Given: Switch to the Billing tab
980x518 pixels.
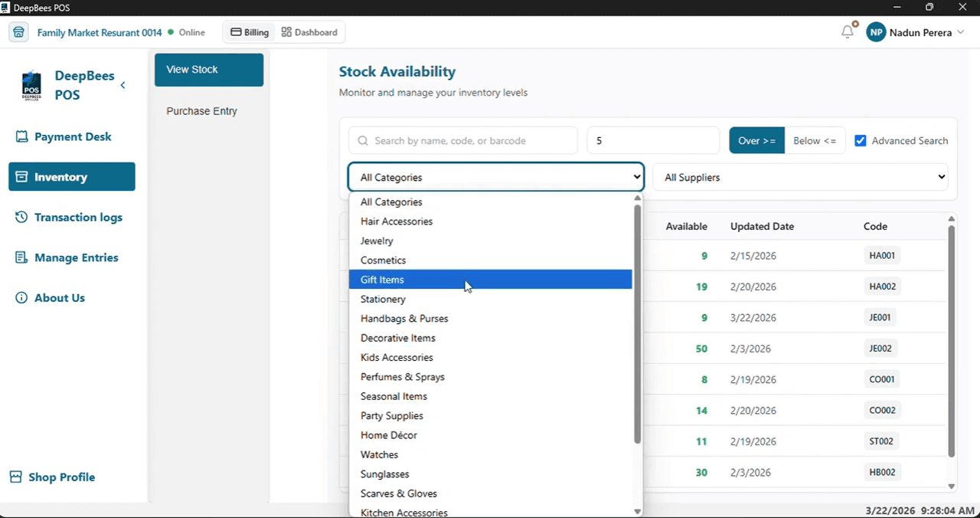Looking at the screenshot, I should 250,32.
